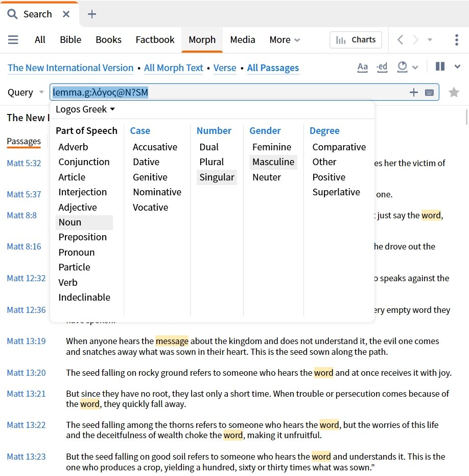The image size is (469, 476).
Task: Choose the highlighted Singular number
Action: click(x=217, y=177)
